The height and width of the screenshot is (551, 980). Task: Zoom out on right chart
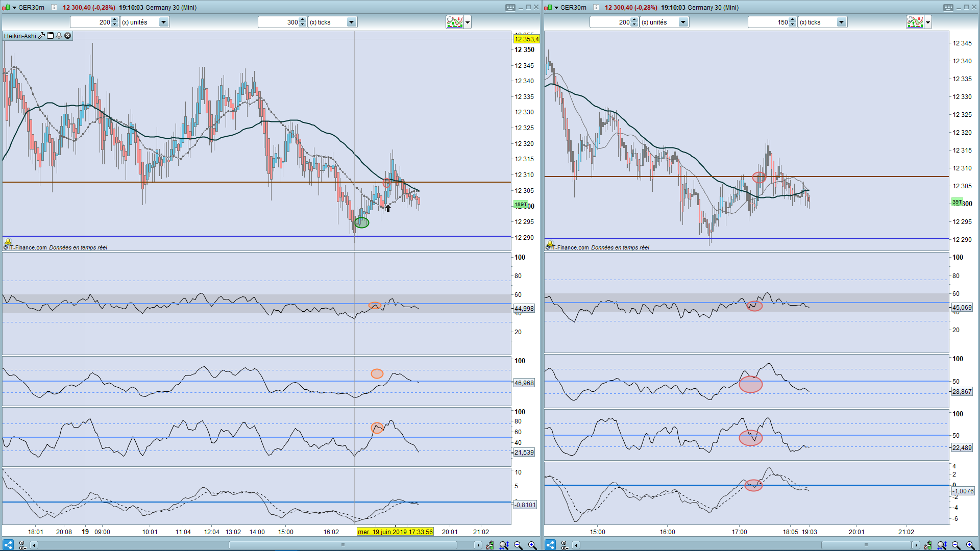(956, 545)
